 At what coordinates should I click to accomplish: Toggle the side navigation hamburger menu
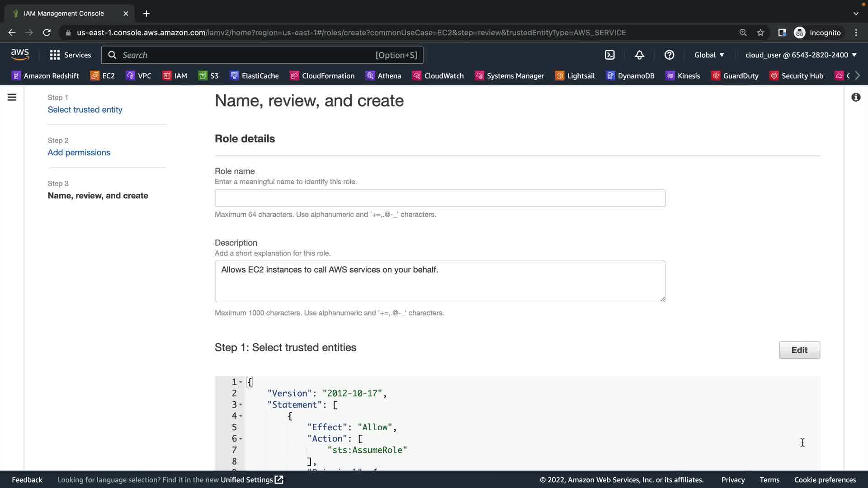coord(12,97)
